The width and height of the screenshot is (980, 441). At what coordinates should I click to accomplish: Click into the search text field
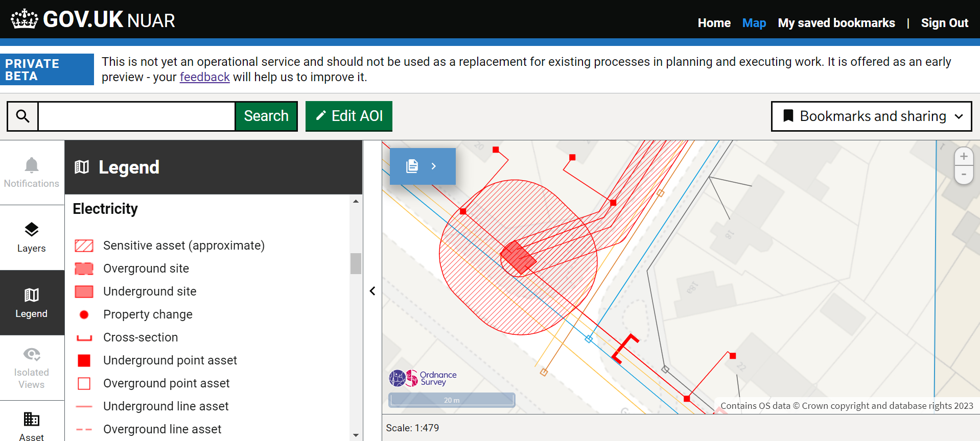(x=136, y=116)
